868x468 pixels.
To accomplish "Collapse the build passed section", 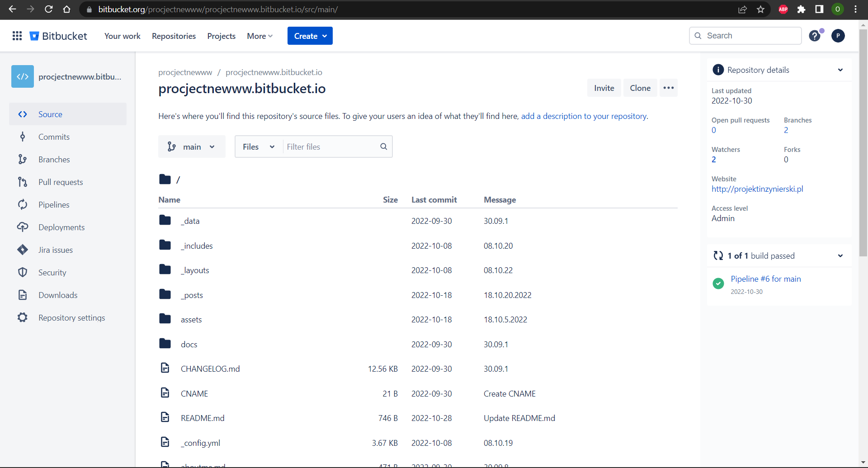I will coord(840,256).
